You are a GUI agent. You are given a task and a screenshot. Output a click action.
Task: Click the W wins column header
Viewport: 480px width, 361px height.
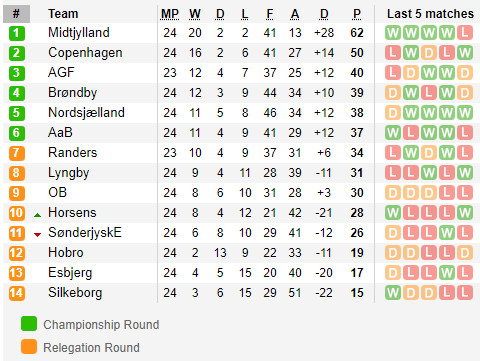tap(195, 14)
